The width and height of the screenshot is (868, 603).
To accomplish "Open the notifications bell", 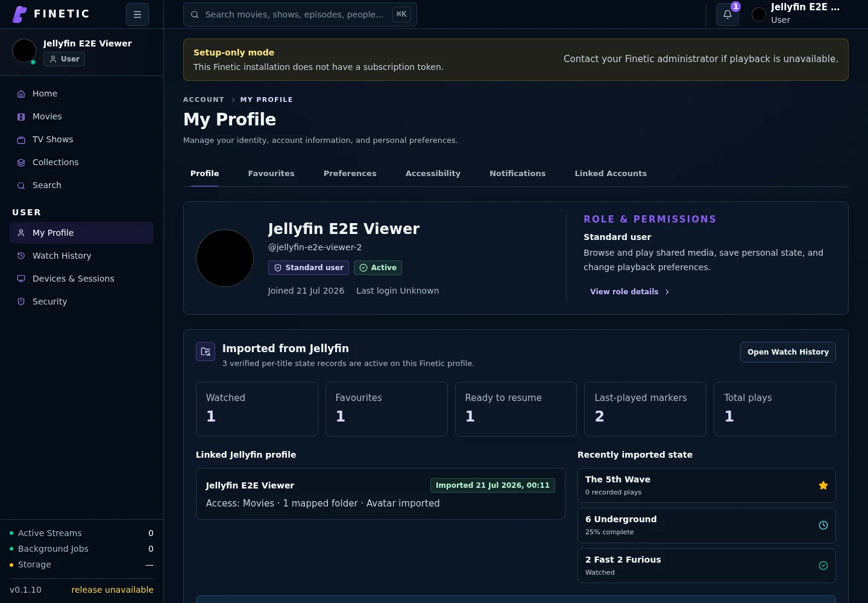I will (728, 14).
